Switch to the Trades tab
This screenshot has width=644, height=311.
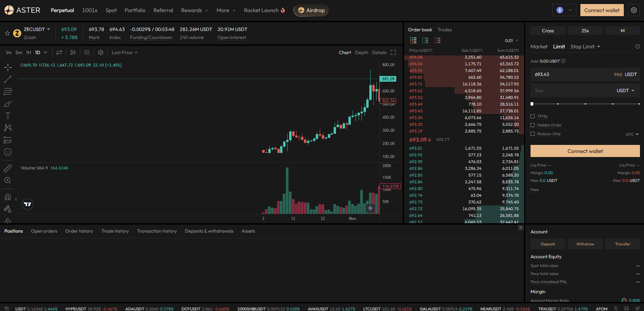tap(444, 30)
